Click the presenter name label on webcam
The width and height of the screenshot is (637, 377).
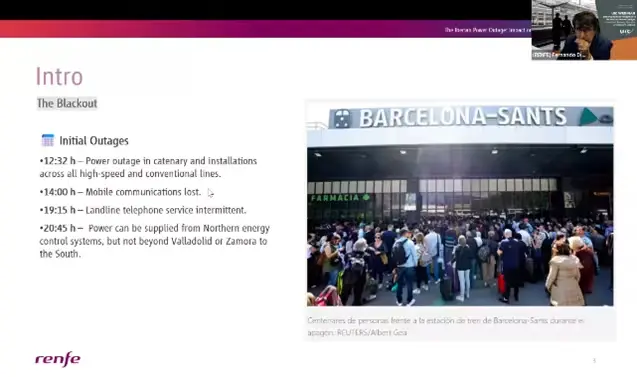pos(559,55)
